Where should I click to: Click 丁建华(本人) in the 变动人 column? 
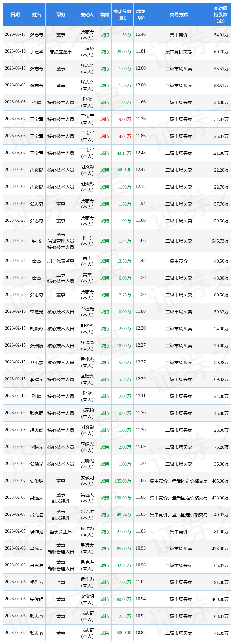[87, 51]
